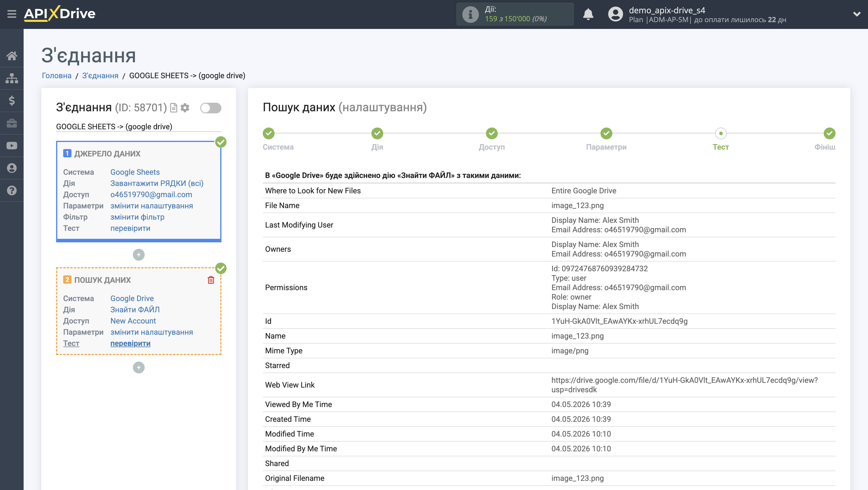Click o46519790@gmail.com access link
Viewport: 868px width, 490px height.
[151, 195]
